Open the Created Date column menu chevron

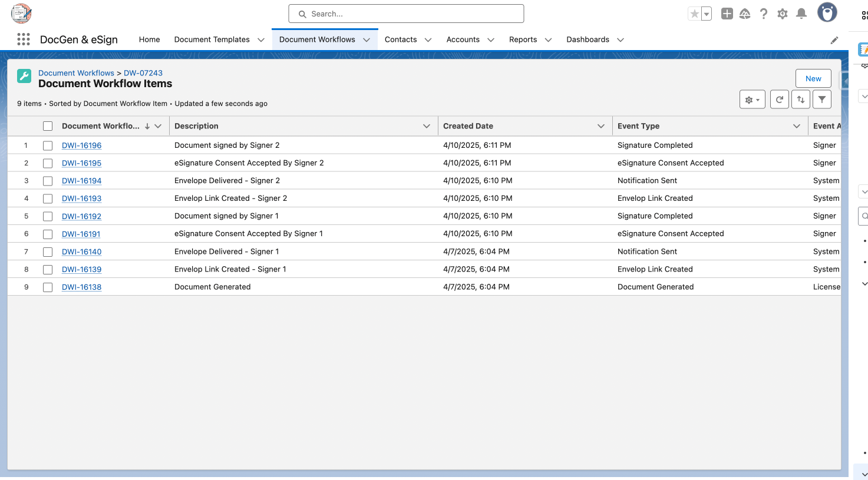click(x=601, y=126)
